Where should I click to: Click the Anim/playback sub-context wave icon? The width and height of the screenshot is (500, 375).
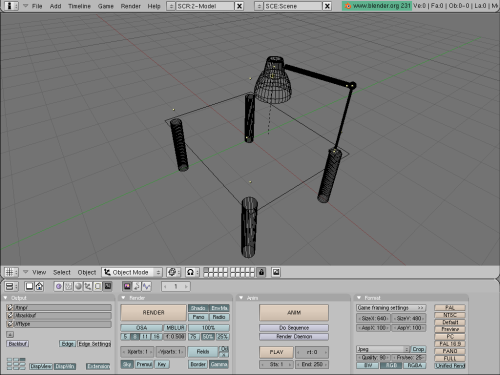coord(146,286)
